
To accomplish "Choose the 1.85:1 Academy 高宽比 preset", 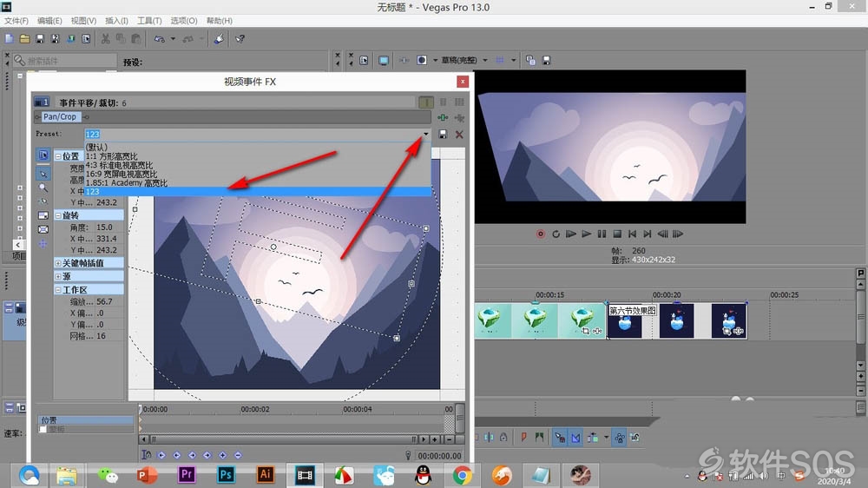I will pyautogui.click(x=258, y=183).
